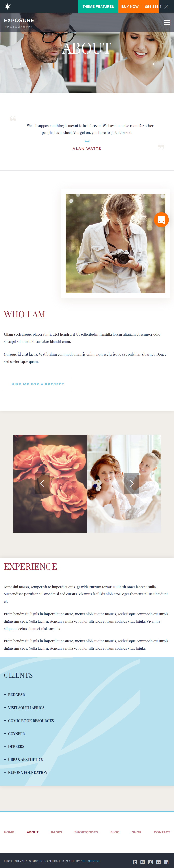Open the Instagram social icon

point(151,862)
